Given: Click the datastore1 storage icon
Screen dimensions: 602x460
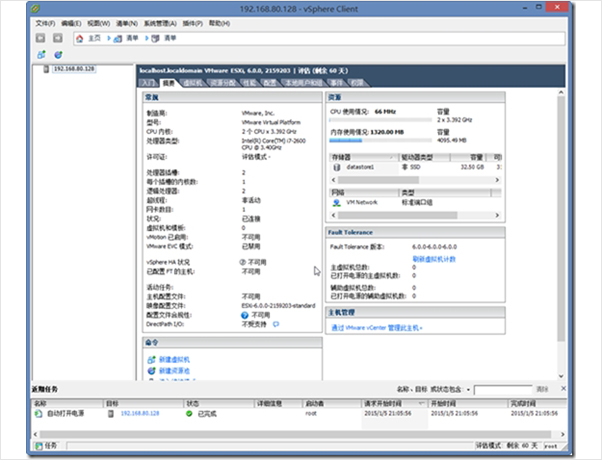Looking at the screenshot, I should [x=337, y=167].
